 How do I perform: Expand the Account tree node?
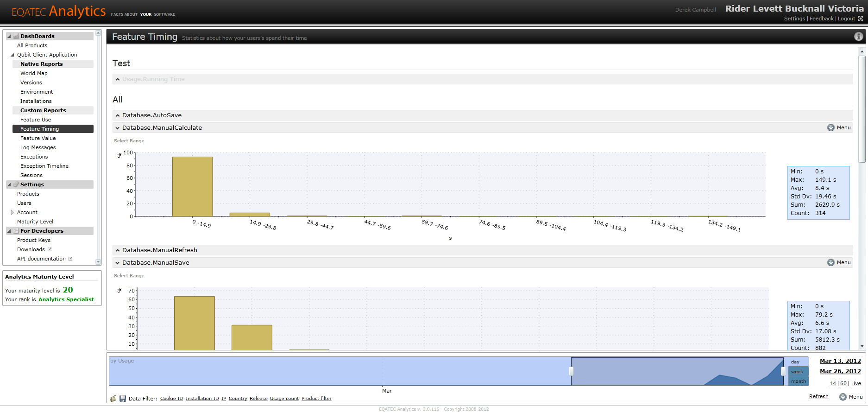12,212
